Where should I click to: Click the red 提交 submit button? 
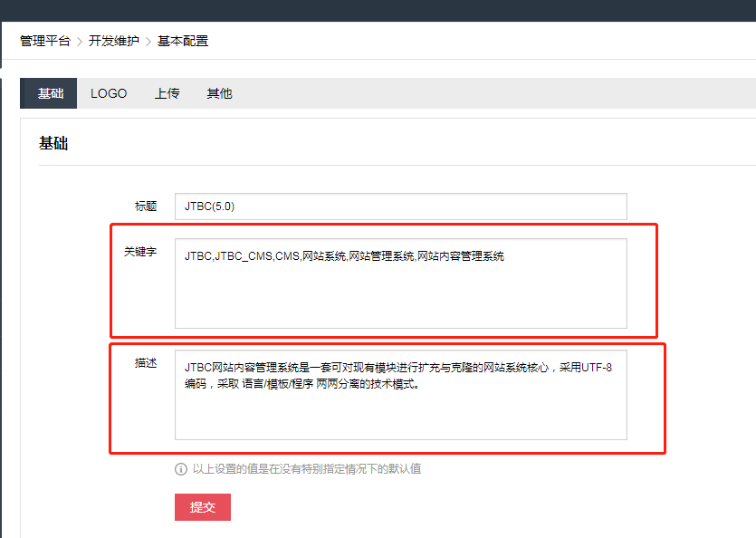(x=203, y=507)
